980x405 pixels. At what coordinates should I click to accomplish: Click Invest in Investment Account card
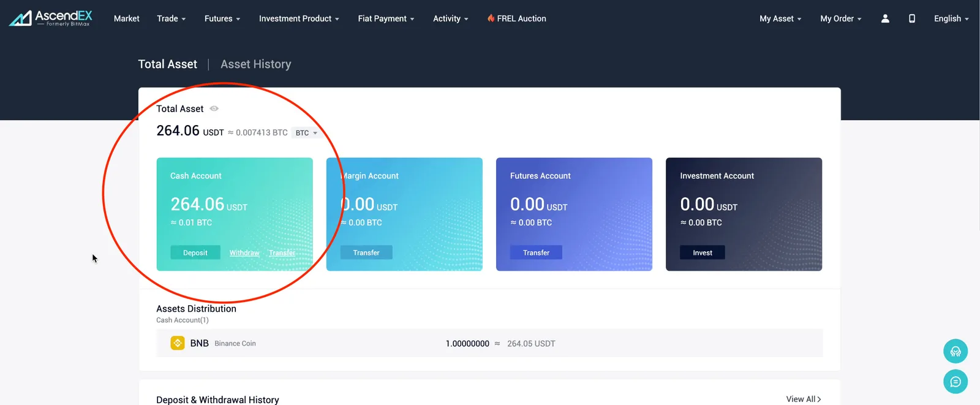click(x=703, y=252)
